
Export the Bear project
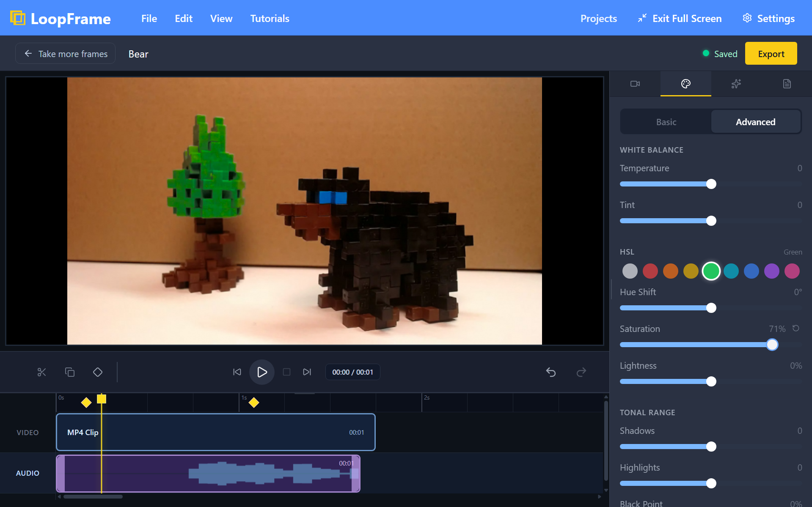(x=771, y=53)
